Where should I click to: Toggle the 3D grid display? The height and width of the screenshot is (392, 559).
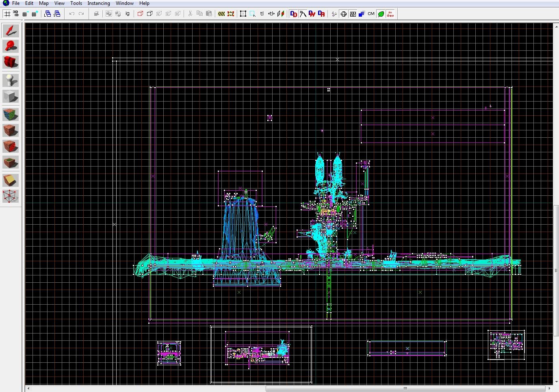pos(16,14)
